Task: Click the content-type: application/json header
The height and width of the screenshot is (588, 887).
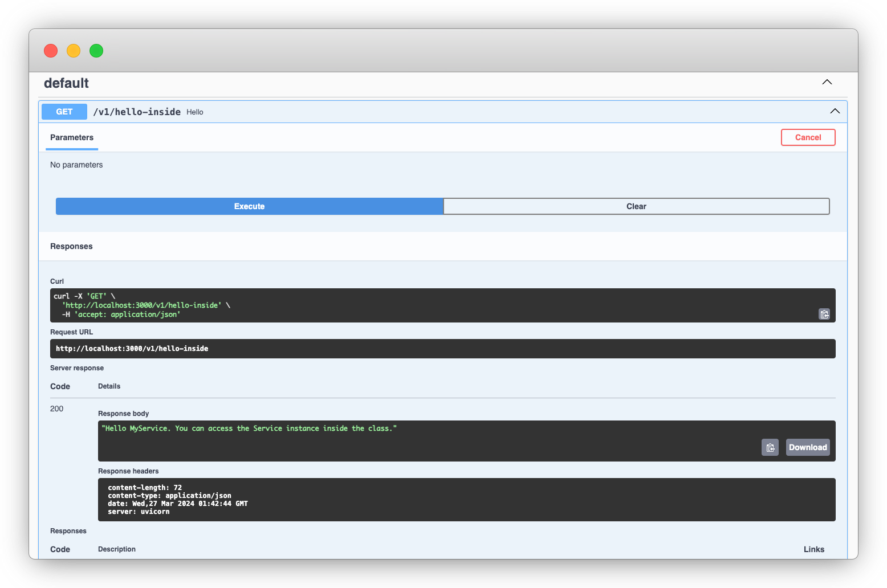Action: coord(169,496)
